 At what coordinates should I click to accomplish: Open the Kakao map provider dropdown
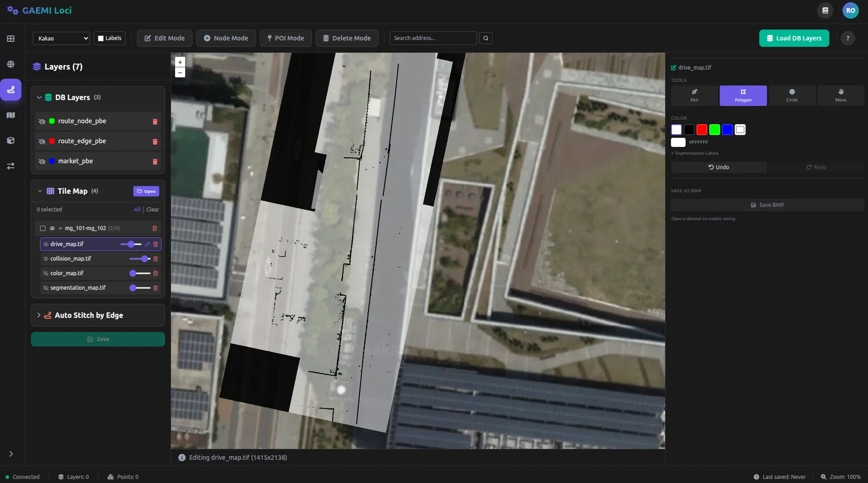tap(61, 38)
